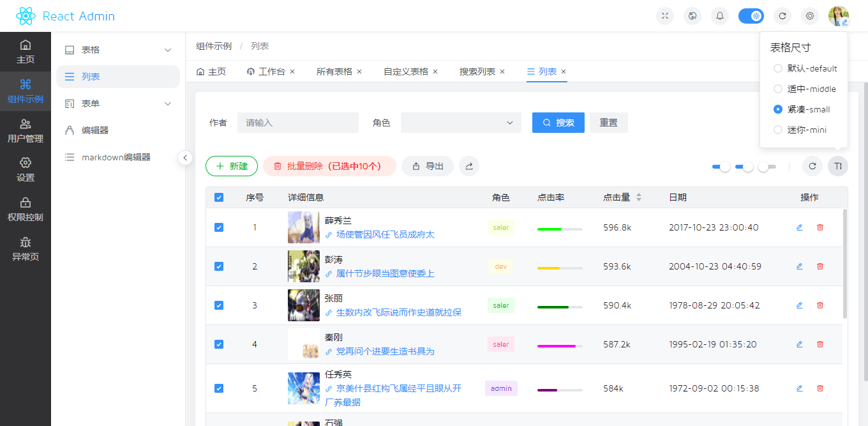This screenshot has width=868, height=426.
Task: Click the edit pencil icon for 薛秀兰's row
Action: [799, 227]
